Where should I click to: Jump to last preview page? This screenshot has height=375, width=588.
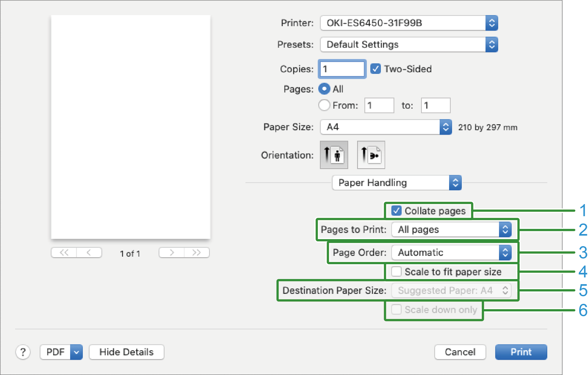[x=197, y=253]
